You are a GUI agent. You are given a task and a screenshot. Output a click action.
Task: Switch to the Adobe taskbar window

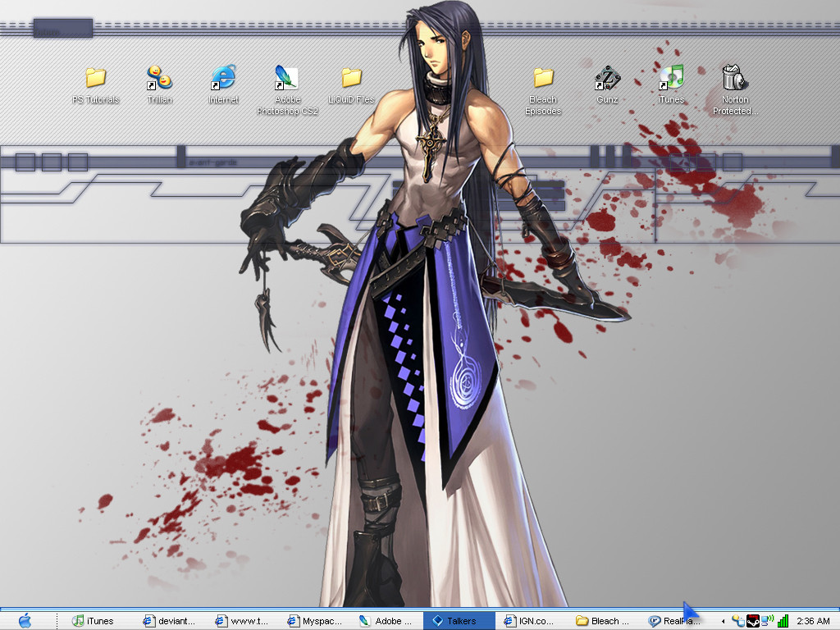(x=387, y=621)
